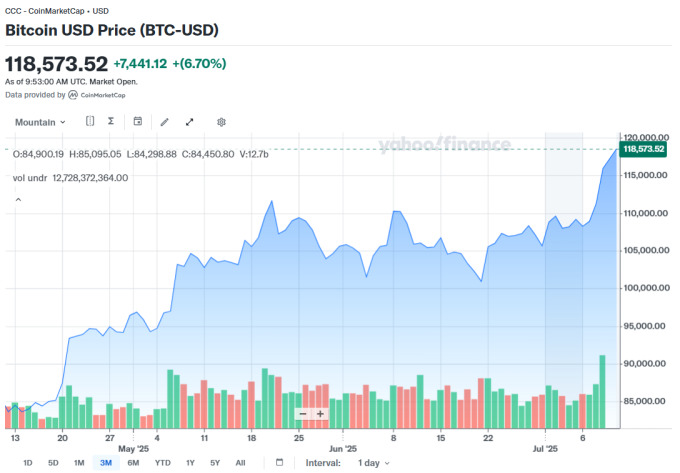Select the 5D range
Viewport: 680px width, 473px height.
click(x=53, y=463)
